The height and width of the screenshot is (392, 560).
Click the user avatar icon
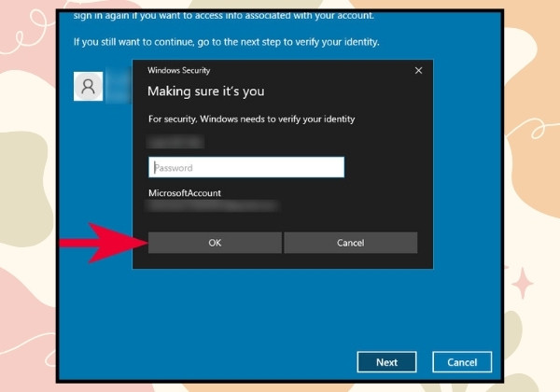pos(89,87)
